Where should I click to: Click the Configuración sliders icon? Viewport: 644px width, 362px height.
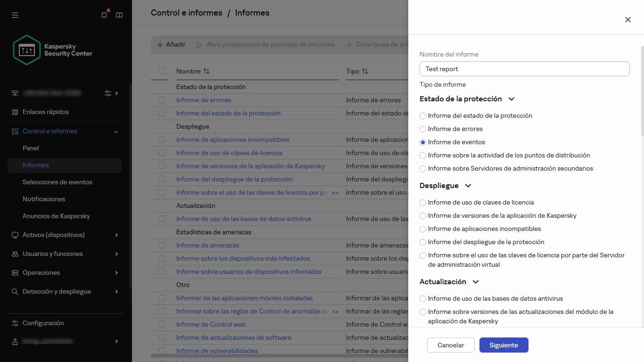(x=15, y=323)
